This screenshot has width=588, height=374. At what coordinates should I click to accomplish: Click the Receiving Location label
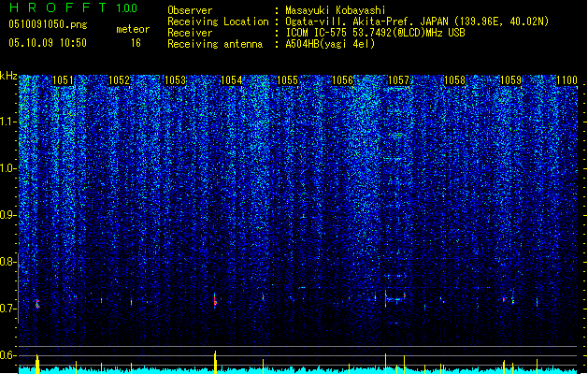pos(218,22)
